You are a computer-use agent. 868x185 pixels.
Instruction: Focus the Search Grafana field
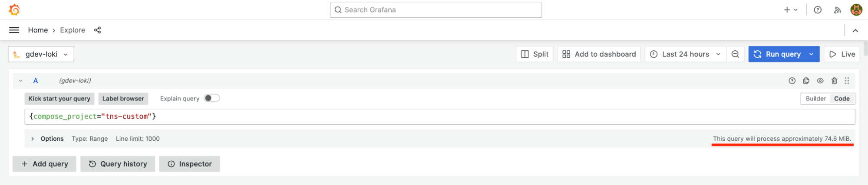pyautogui.click(x=436, y=10)
